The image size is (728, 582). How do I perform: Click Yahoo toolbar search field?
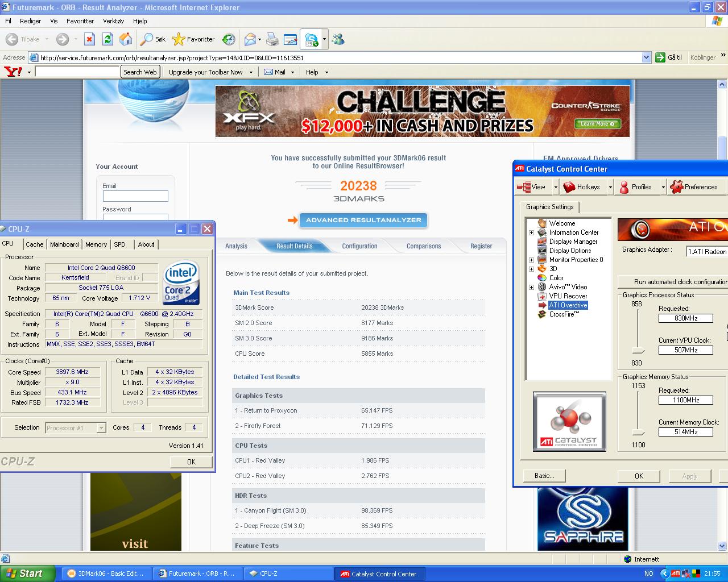[x=77, y=72]
